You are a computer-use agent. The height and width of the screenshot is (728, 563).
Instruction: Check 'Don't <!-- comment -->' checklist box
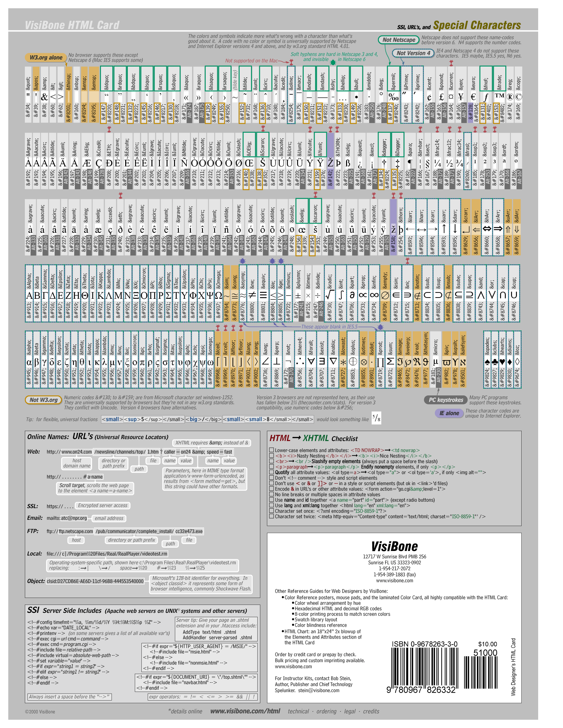pyautogui.click(x=272, y=478)
